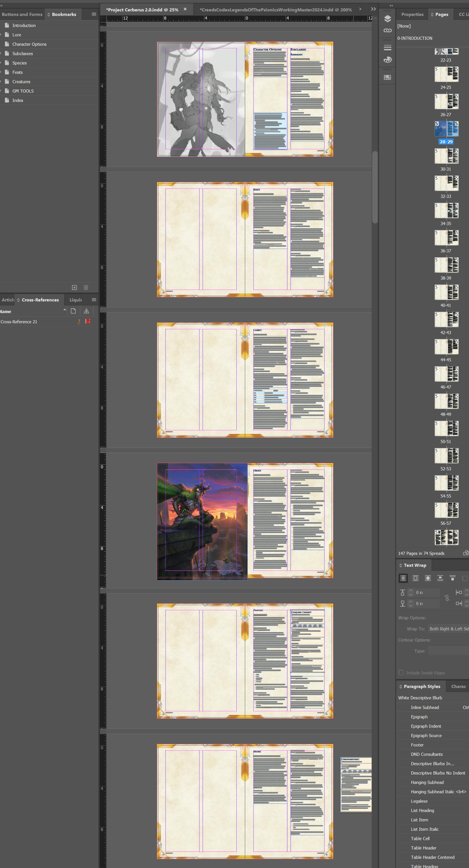Toggle make all offsets same link
Viewport: 469px width, 868px height.
point(447,598)
